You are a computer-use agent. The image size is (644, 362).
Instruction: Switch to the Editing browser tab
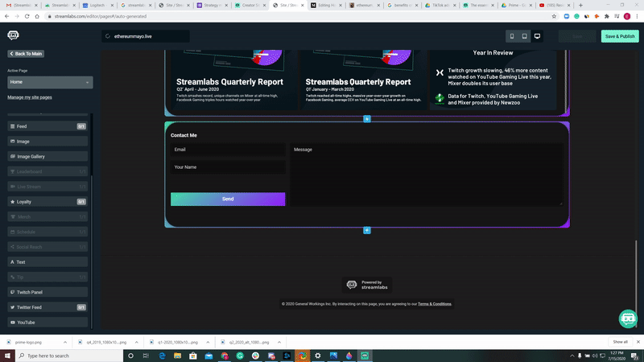[x=326, y=6]
